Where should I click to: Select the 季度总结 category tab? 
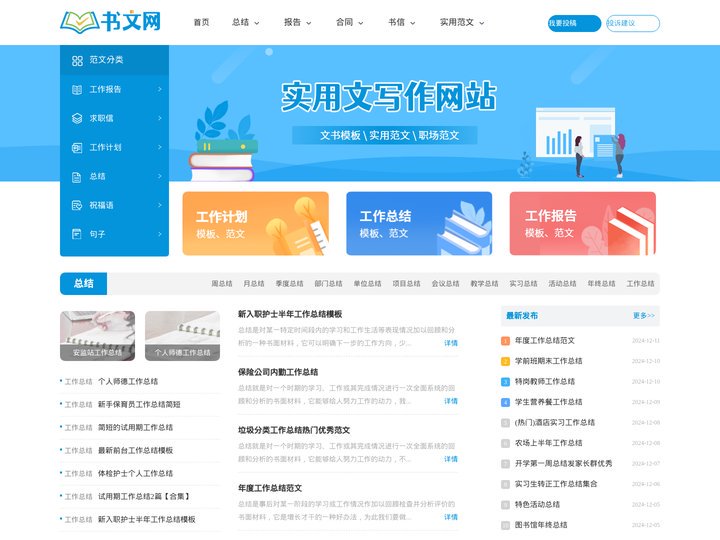pos(289,283)
